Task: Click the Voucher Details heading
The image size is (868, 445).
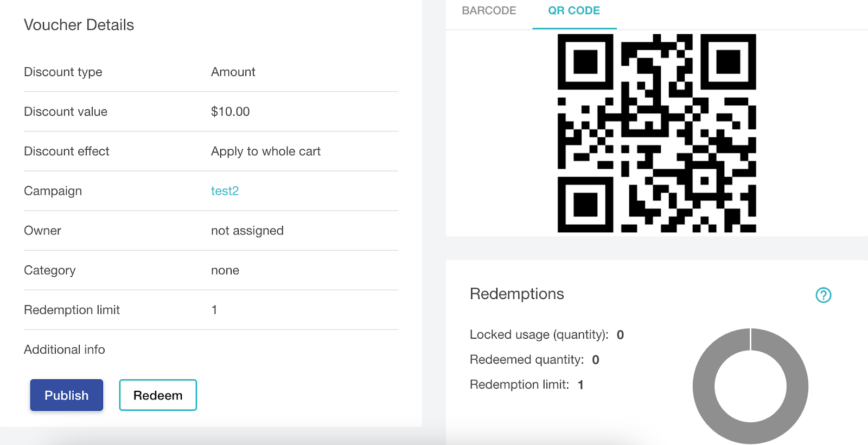Action: (79, 25)
